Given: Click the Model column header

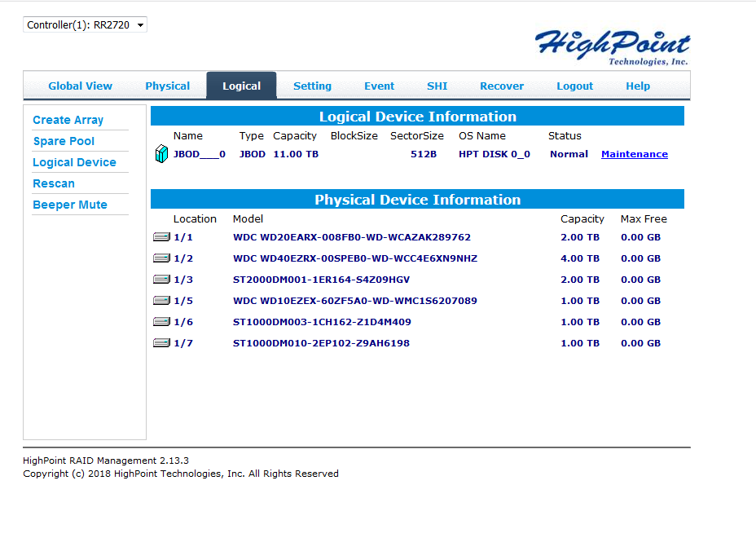Looking at the screenshot, I should coord(248,218).
